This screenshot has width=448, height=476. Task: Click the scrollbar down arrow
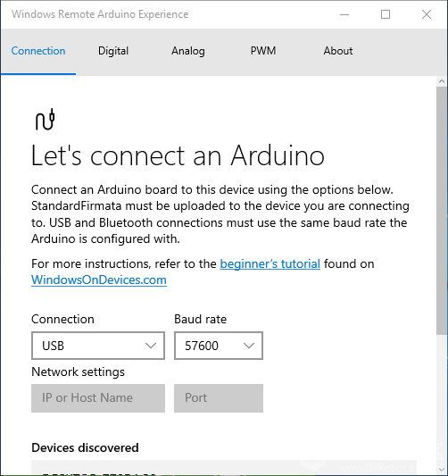pyautogui.click(x=442, y=470)
